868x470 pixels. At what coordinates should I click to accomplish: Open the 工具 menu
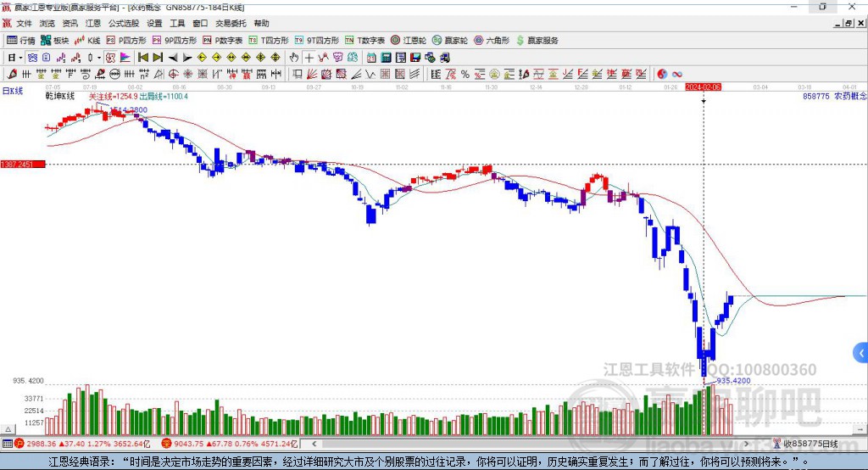click(177, 23)
